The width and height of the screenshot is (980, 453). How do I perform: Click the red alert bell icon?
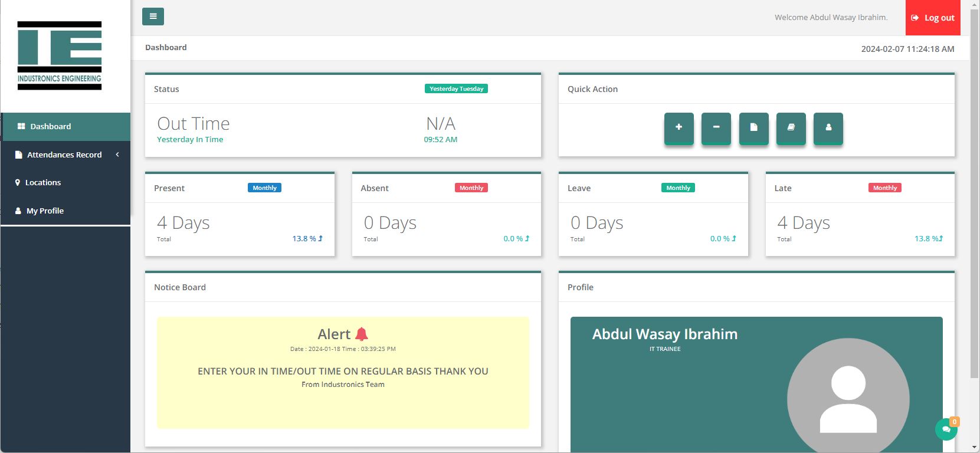point(362,334)
